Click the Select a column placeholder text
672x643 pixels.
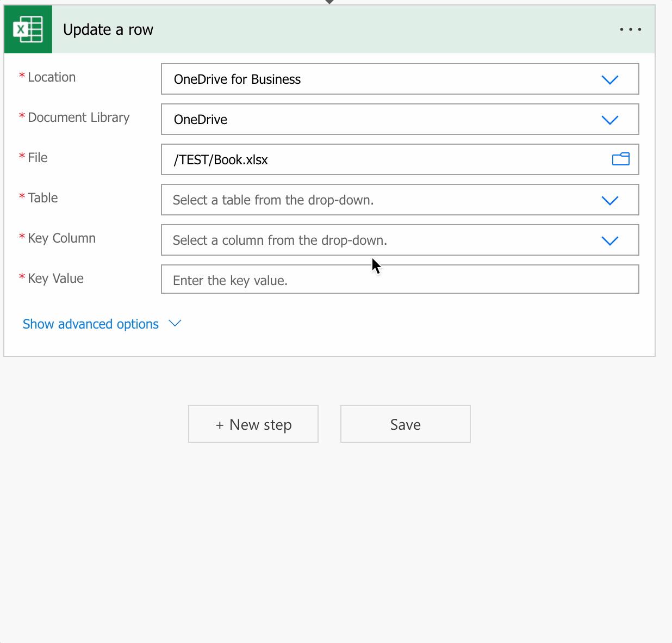tap(279, 240)
